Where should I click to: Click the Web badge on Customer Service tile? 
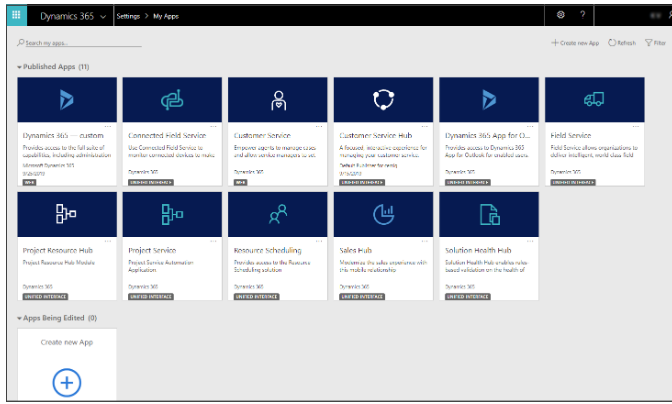click(x=240, y=182)
